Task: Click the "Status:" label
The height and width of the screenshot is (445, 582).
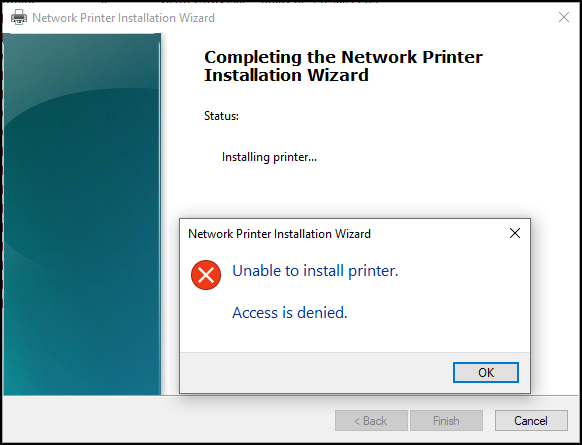Action: tap(221, 116)
